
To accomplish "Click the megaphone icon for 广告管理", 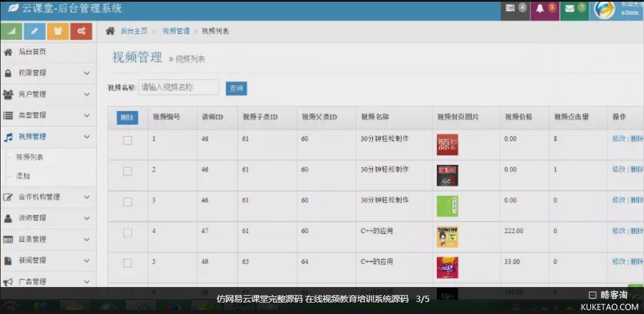I will [x=8, y=282].
